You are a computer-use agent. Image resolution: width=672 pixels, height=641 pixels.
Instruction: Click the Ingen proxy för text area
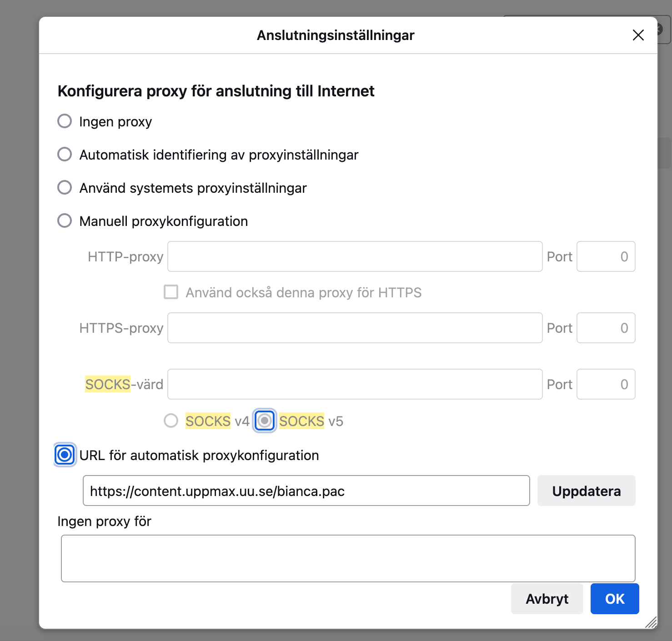pos(348,558)
